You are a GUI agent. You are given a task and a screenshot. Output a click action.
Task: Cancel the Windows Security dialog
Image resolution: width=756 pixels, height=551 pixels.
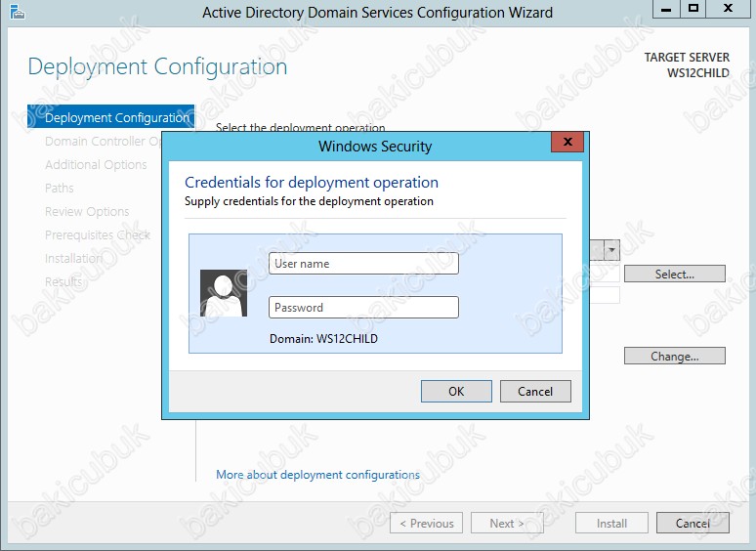pos(535,391)
